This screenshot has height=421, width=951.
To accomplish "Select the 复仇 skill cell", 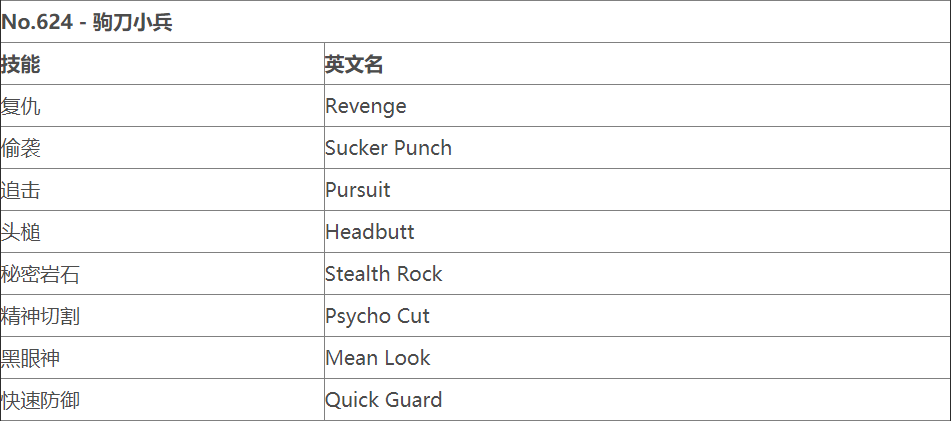I will click(x=21, y=106).
